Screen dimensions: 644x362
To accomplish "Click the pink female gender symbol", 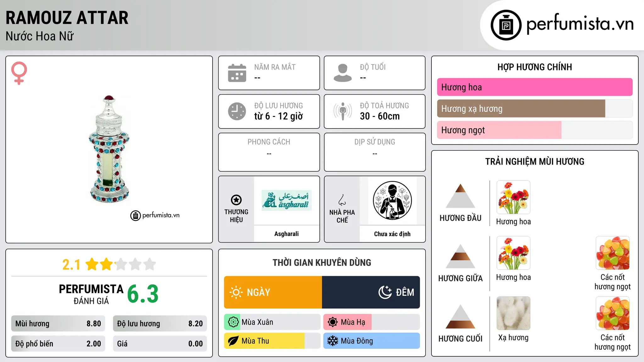I will click(x=19, y=73).
